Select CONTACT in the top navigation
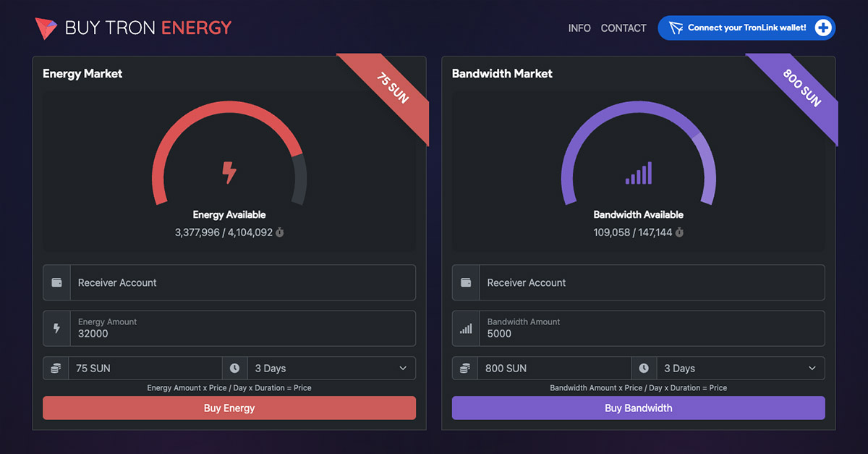The image size is (868, 454). pyautogui.click(x=623, y=28)
